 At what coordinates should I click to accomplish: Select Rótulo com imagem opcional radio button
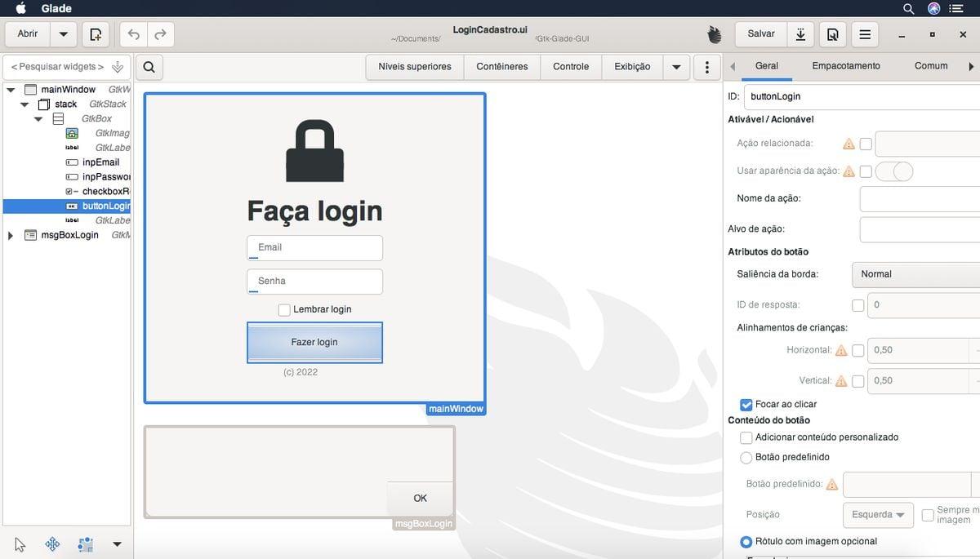coord(746,542)
